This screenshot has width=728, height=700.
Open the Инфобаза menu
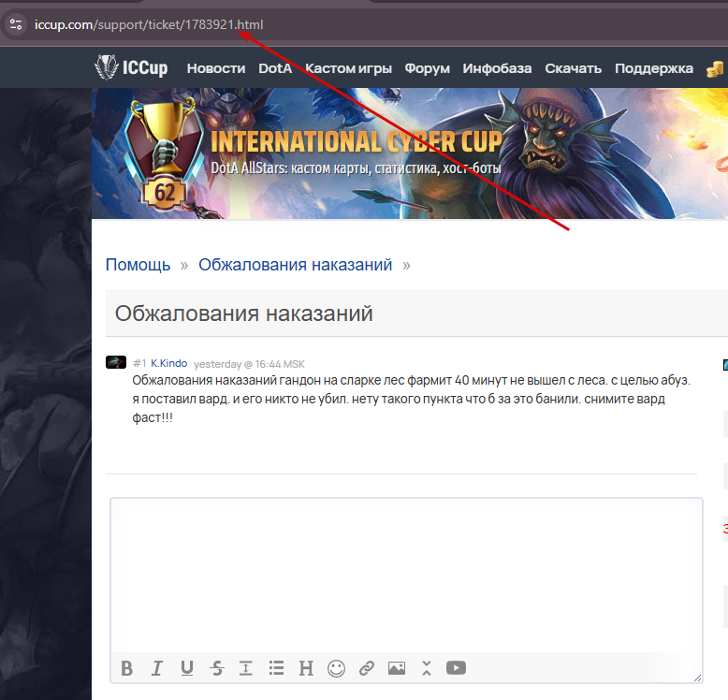(x=497, y=68)
